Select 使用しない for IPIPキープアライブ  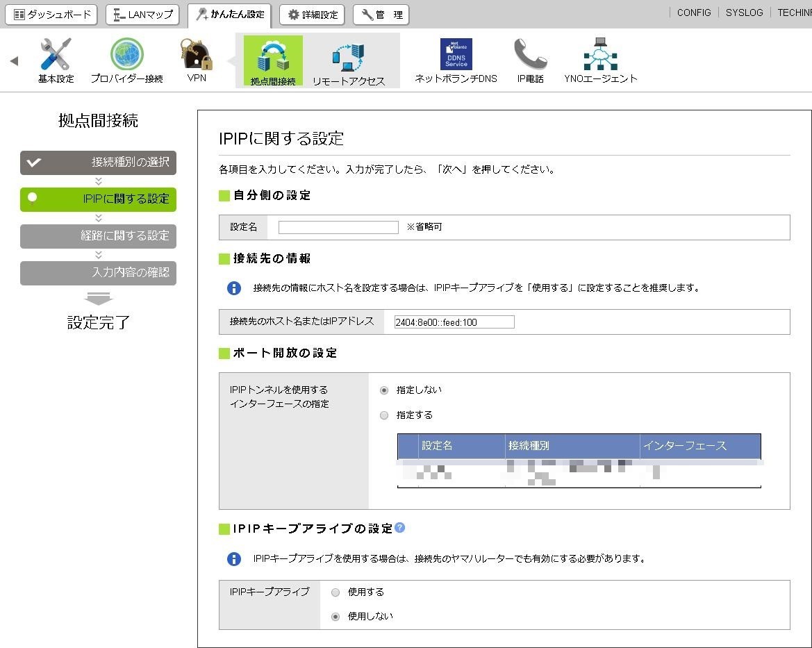[335, 617]
